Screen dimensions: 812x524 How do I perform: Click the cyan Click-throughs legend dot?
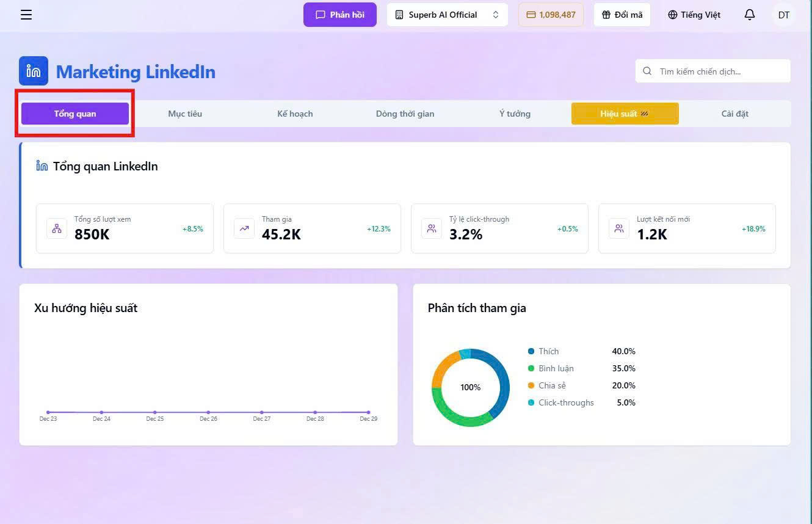(x=531, y=402)
